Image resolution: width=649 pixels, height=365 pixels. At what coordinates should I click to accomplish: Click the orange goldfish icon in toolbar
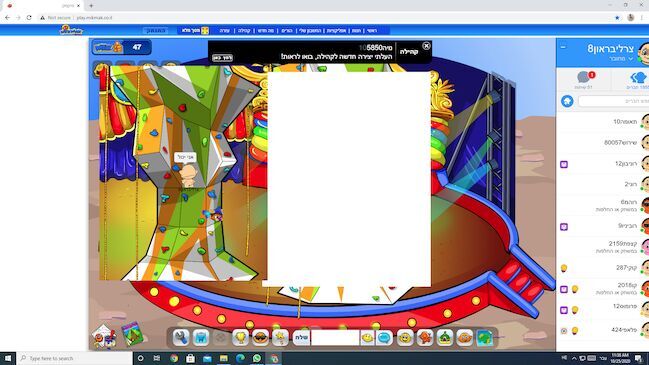tap(465, 338)
